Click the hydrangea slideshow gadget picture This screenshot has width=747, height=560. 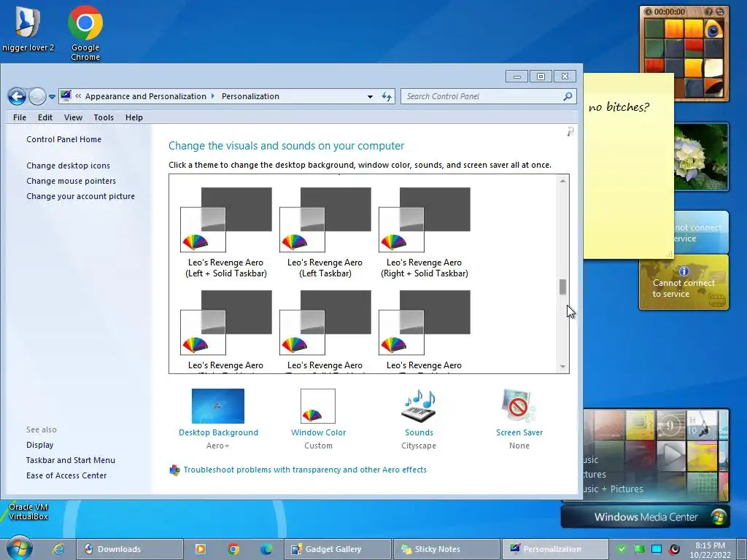pyautogui.click(x=701, y=157)
